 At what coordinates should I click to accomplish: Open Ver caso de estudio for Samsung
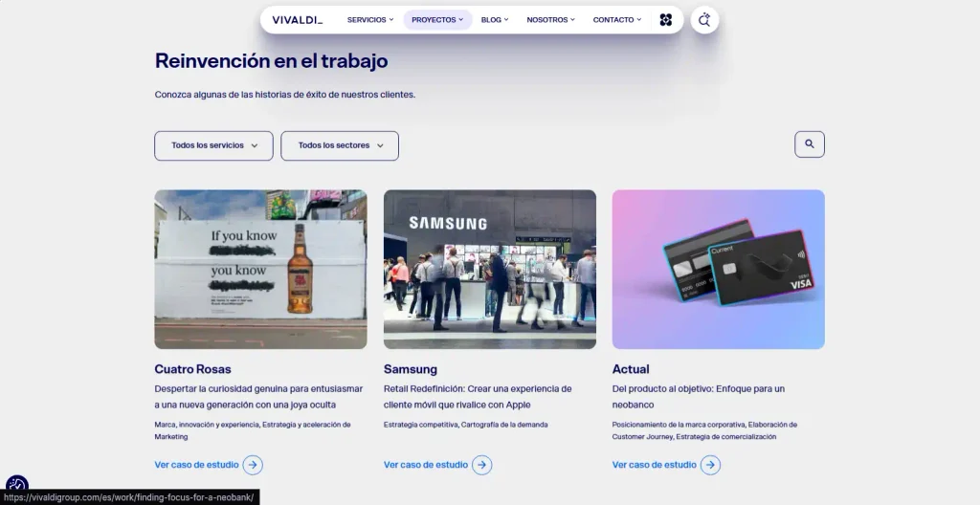(426, 465)
